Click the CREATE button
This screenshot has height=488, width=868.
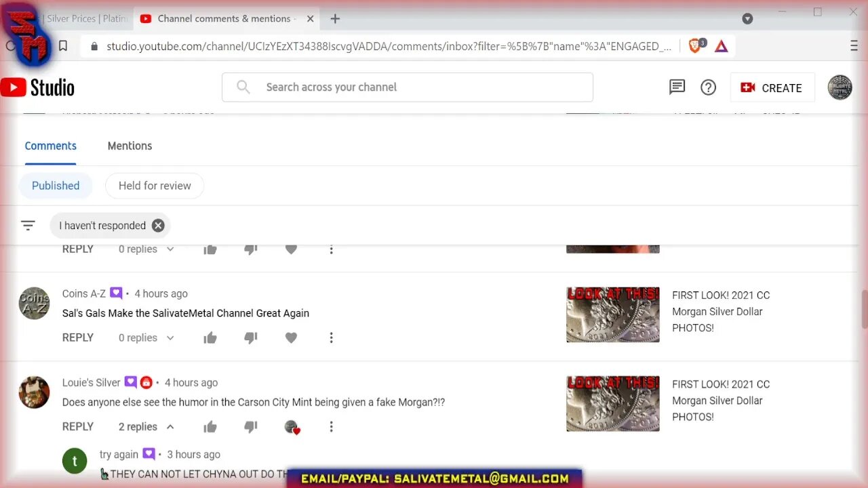point(772,87)
